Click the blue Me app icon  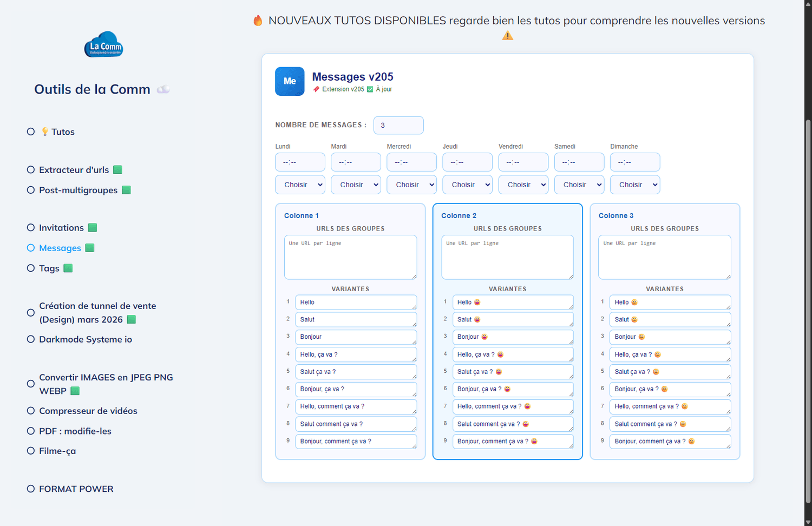click(290, 81)
